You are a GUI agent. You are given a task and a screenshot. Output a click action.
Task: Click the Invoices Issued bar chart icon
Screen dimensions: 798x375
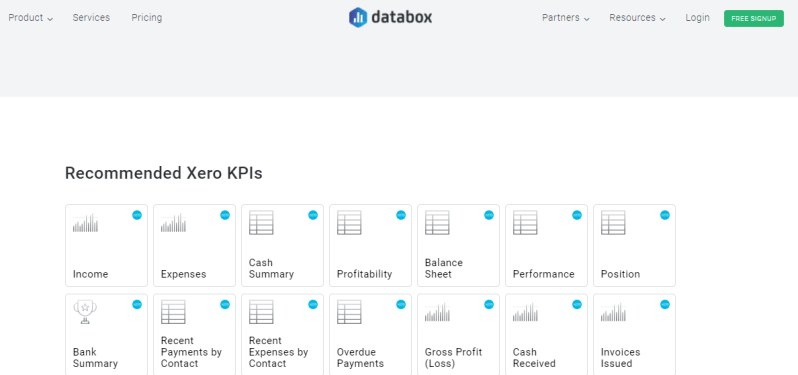click(614, 312)
